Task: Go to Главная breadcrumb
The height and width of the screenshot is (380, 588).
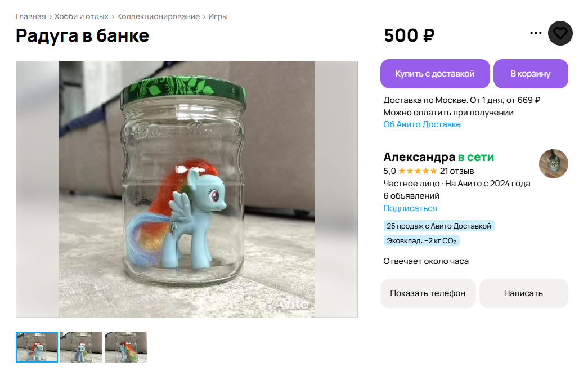Action: [x=30, y=16]
